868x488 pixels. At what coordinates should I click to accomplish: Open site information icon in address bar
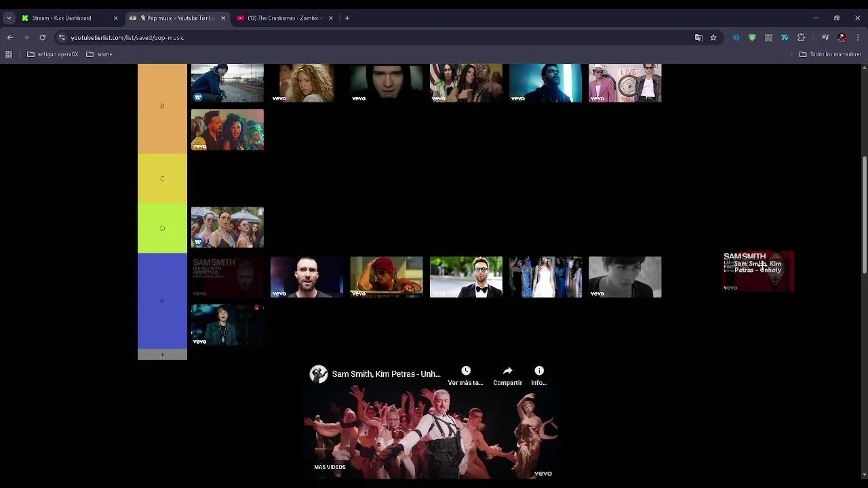(x=62, y=38)
